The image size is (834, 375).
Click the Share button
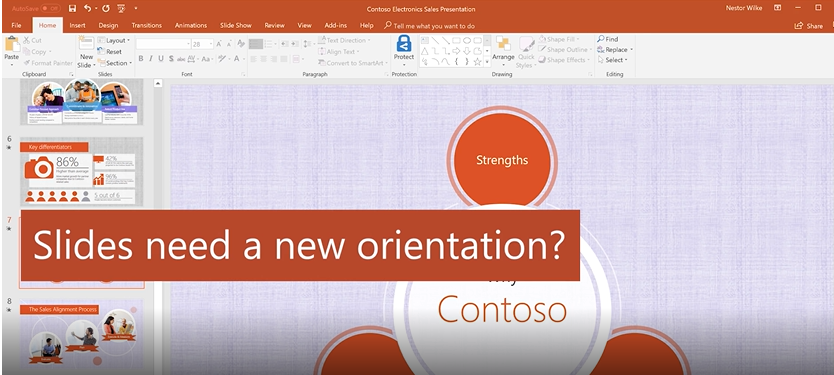[808, 26]
